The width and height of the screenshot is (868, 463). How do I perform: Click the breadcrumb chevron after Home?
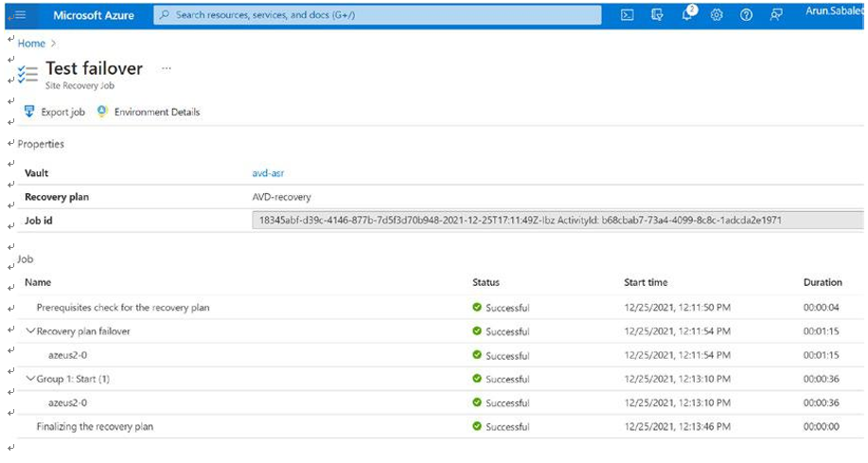click(54, 44)
